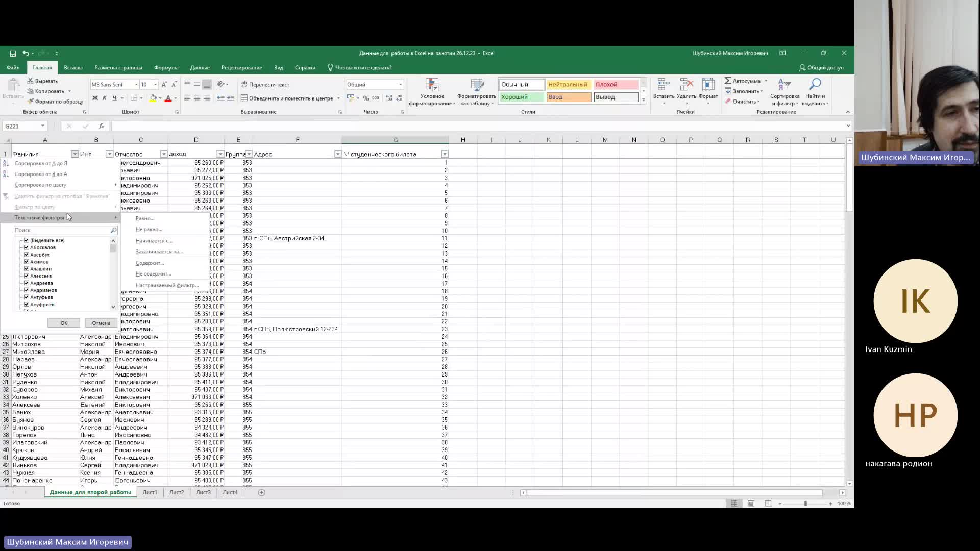980x551 pixels.
Task: Open the Name Box dropdown
Action: click(x=43, y=126)
